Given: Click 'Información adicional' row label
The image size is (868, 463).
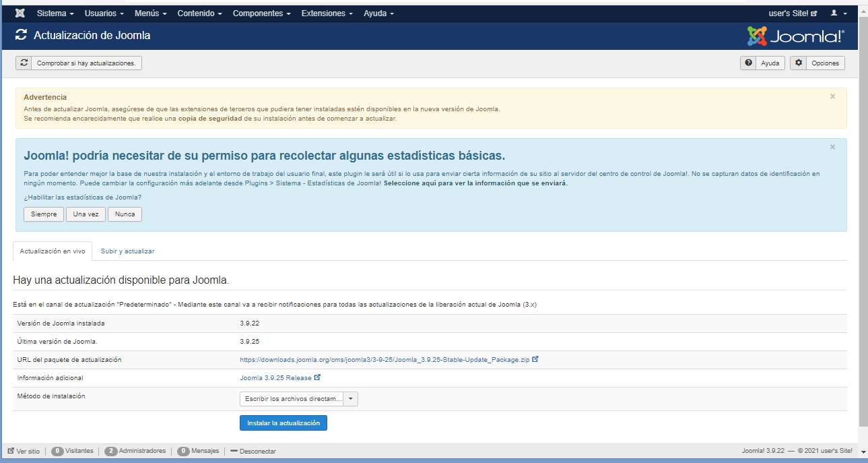Looking at the screenshot, I should (x=50, y=378).
